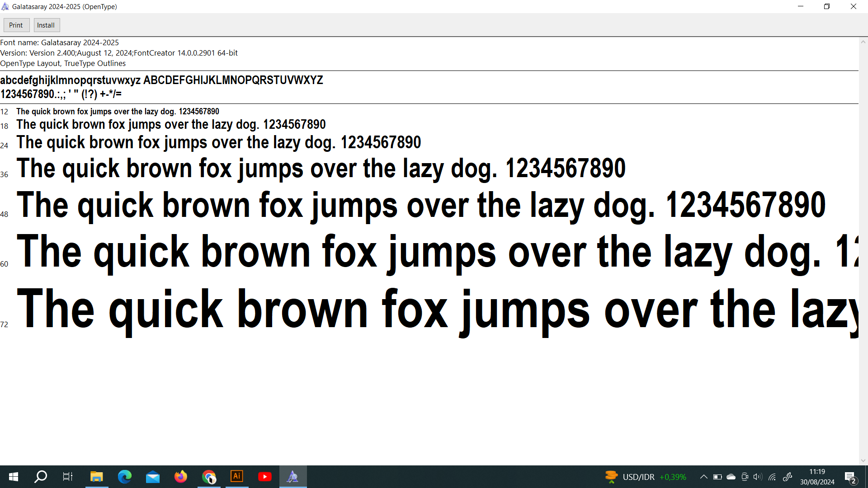Open Microsoft Edge in taskbar
Viewport: 868px width, 488px height.
point(124,477)
